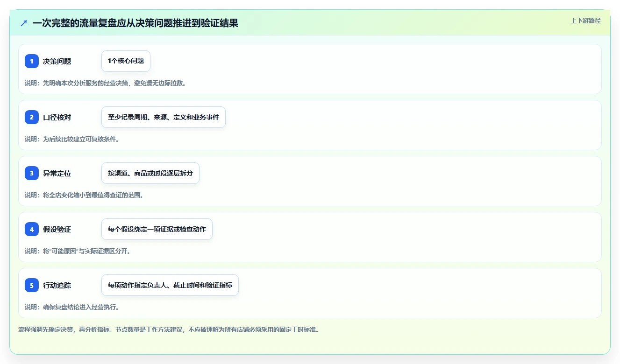
Task: Click the 每项动作指定负责人、截止时间和验证指标 chip
Action: (170, 285)
